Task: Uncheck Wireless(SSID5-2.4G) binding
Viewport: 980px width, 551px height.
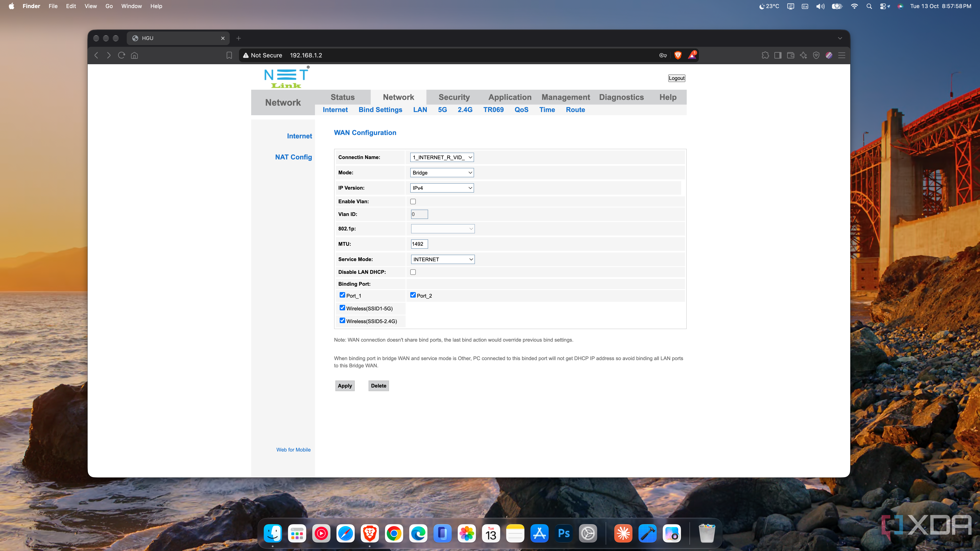Action: point(342,321)
